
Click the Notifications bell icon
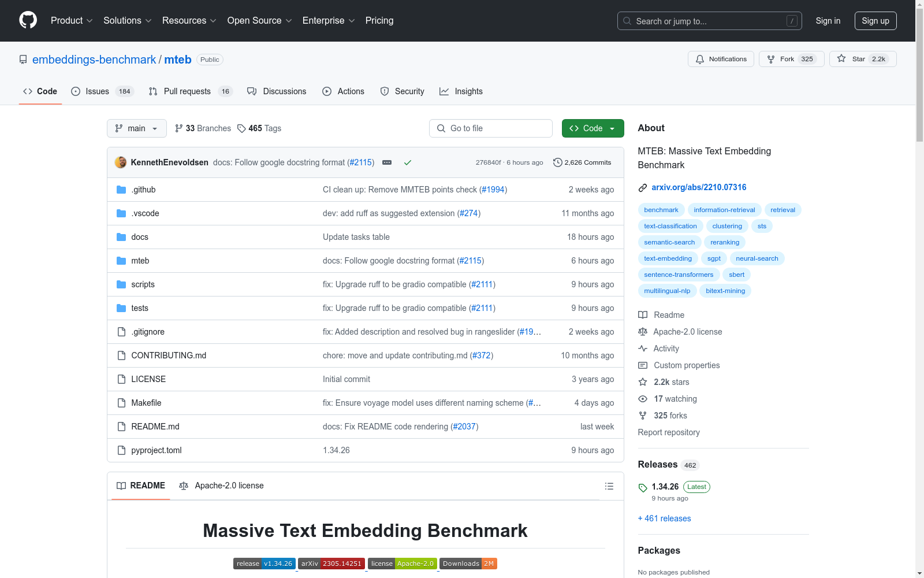point(700,60)
